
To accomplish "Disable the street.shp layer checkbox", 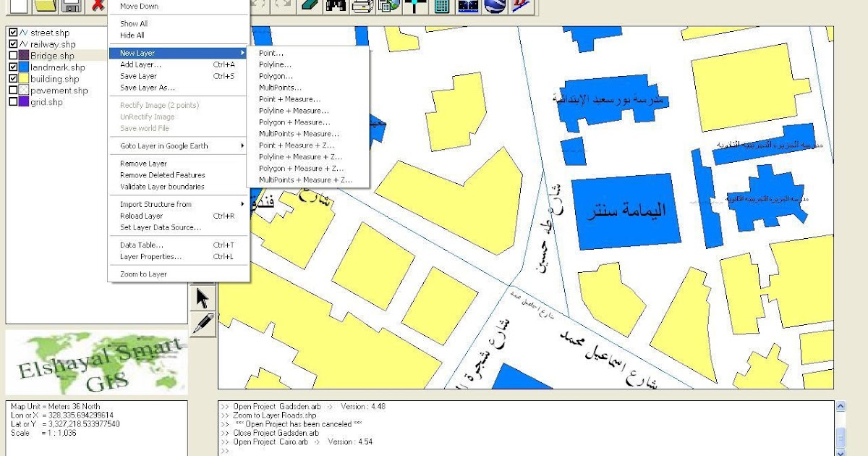I will pyautogui.click(x=12, y=33).
